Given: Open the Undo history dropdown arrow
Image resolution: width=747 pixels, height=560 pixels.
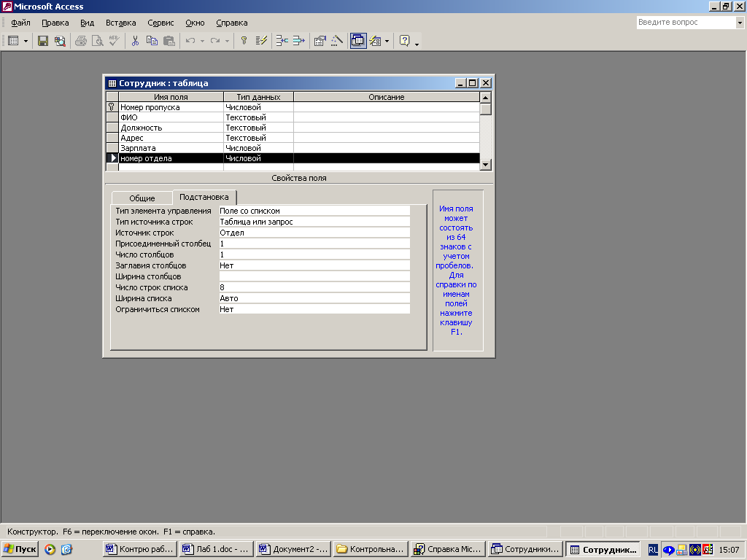Looking at the screenshot, I should (202, 41).
